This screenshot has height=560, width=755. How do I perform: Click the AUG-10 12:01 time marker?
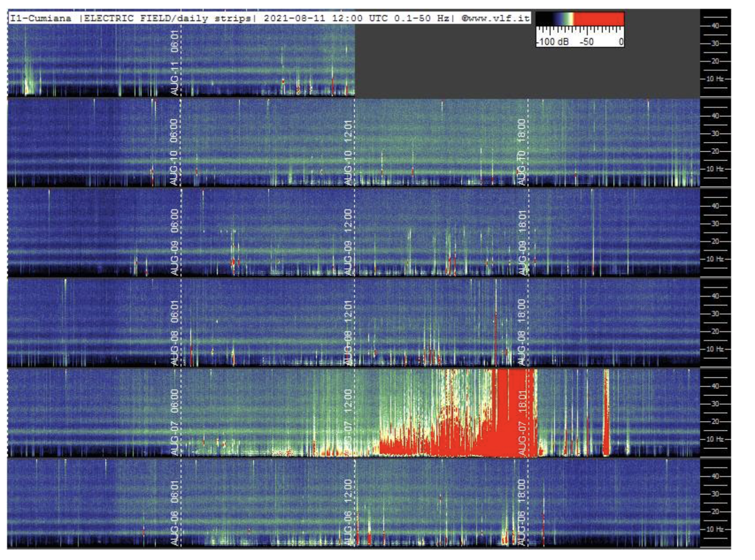point(349,152)
